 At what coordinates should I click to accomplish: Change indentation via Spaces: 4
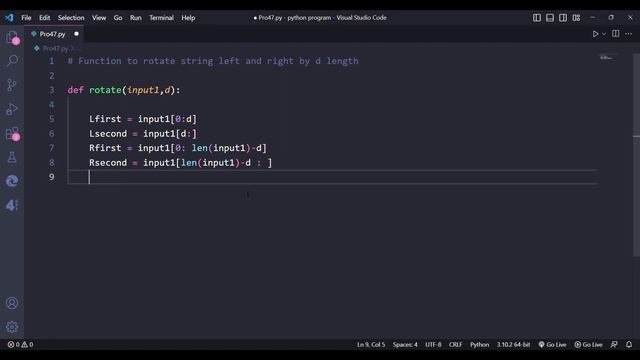[x=405, y=344]
